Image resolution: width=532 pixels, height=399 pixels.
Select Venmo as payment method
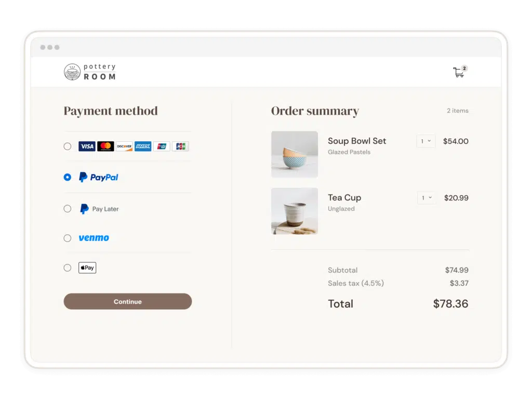pyautogui.click(x=68, y=238)
